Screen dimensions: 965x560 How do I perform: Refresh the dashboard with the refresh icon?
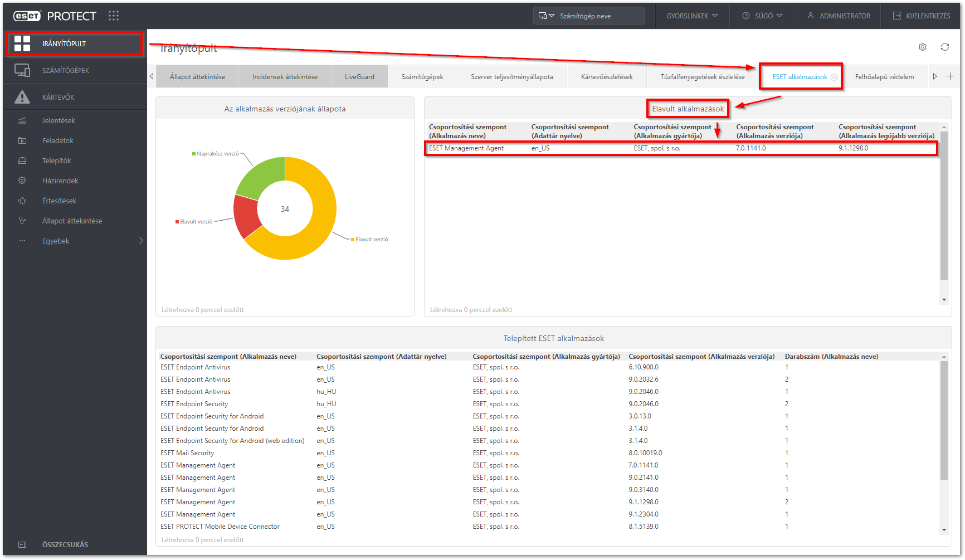click(945, 47)
